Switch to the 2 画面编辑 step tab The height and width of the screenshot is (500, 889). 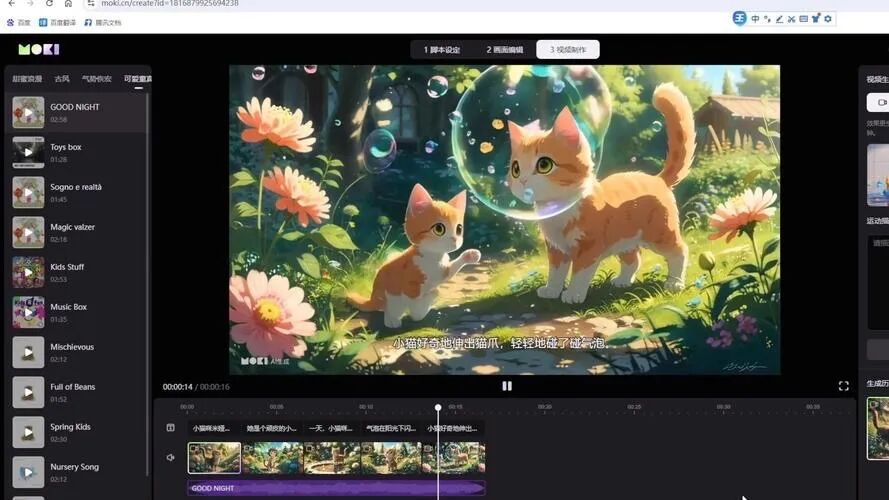click(504, 49)
